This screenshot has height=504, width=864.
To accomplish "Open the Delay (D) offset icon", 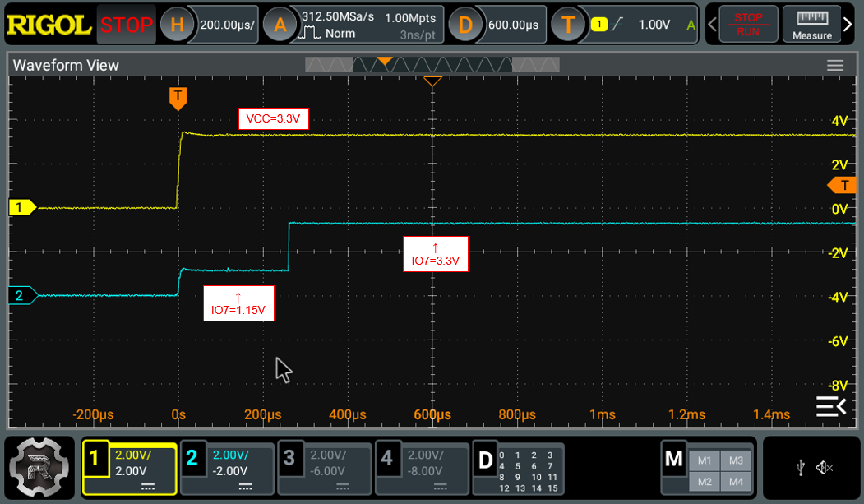I will pos(465,25).
